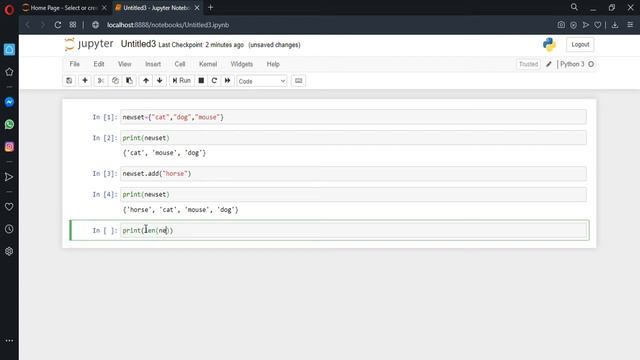Click the Python 3 kernel status circle
This screenshot has height=360, width=640.
[x=591, y=64]
